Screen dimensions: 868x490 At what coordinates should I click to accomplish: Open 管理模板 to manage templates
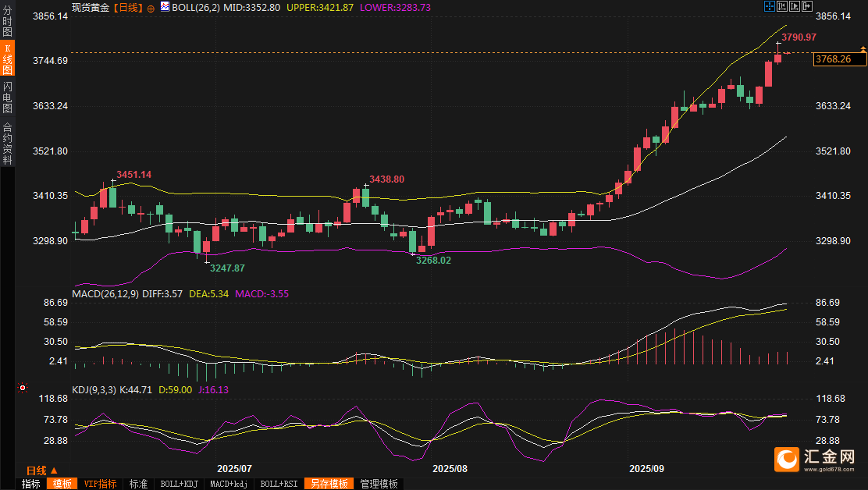pyautogui.click(x=379, y=484)
